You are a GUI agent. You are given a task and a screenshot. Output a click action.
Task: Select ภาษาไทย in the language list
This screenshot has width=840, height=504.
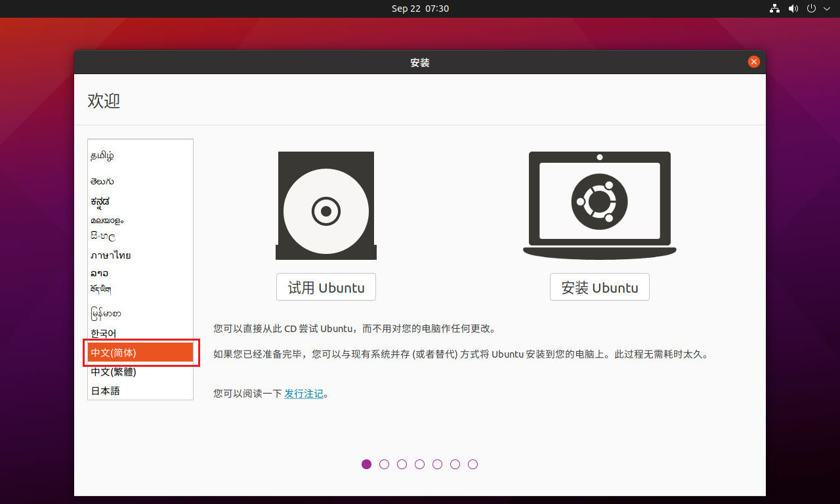click(110, 255)
